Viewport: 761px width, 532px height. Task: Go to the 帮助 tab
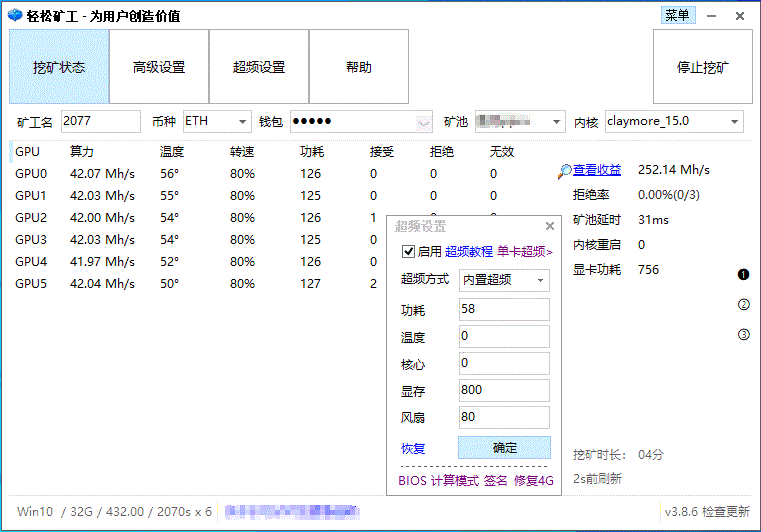[359, 66]
